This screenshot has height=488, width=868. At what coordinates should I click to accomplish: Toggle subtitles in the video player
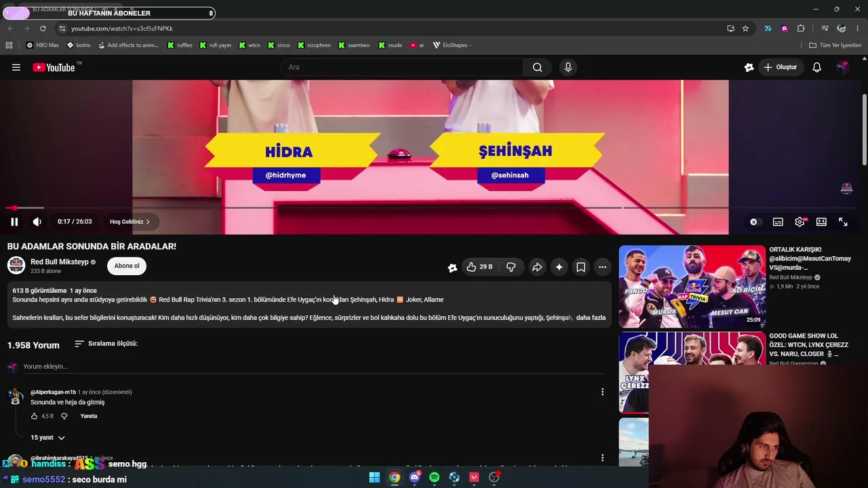click(x=778, y=222)
